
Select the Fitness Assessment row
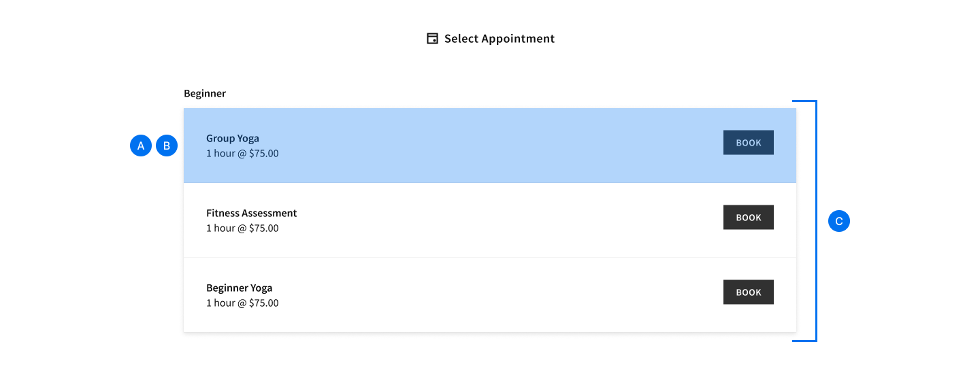(x=490, y=220)
